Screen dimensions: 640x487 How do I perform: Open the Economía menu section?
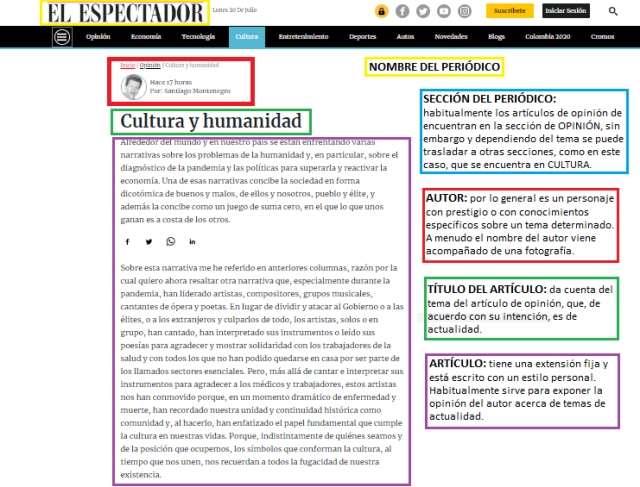coord(146,37)
